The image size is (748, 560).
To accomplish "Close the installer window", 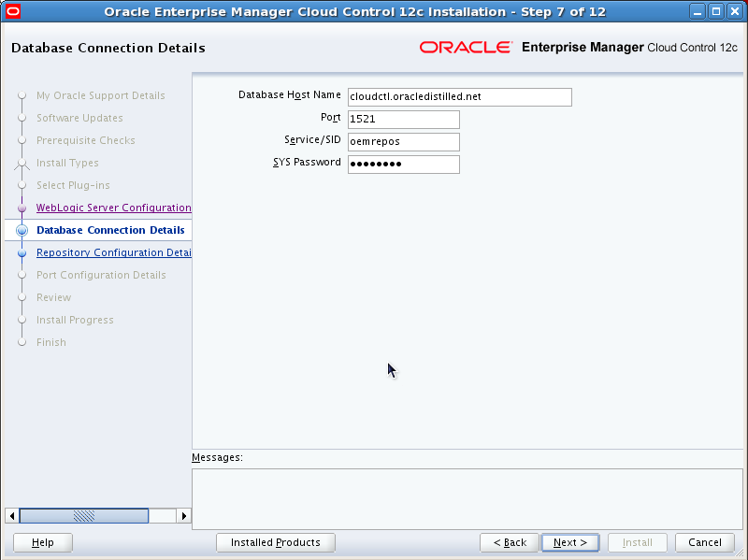I will pos(735,11).
